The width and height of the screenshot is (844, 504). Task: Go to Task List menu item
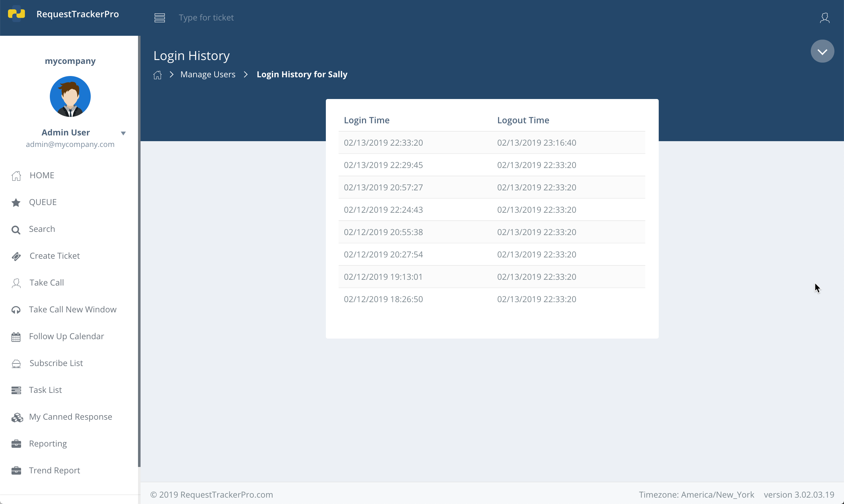(x=45, y=390)
